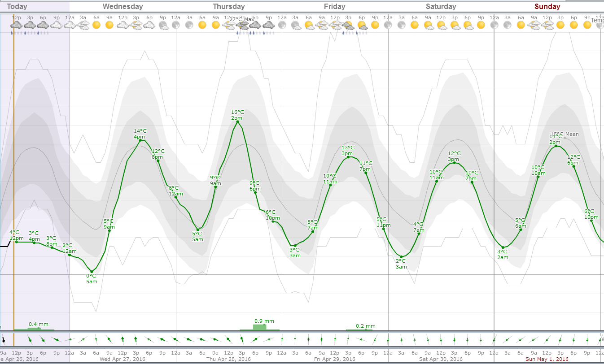The height and width of the screenshot is (364, 604).
Task: Click Saturday's 12p partly cloudy icon
Action: [442, 26]
